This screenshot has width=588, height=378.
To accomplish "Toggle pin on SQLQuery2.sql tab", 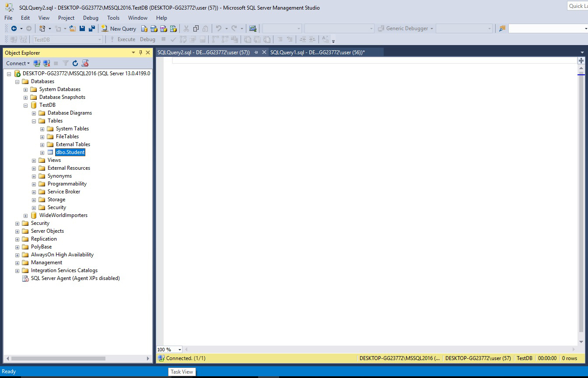I will [x=256, y=52].
